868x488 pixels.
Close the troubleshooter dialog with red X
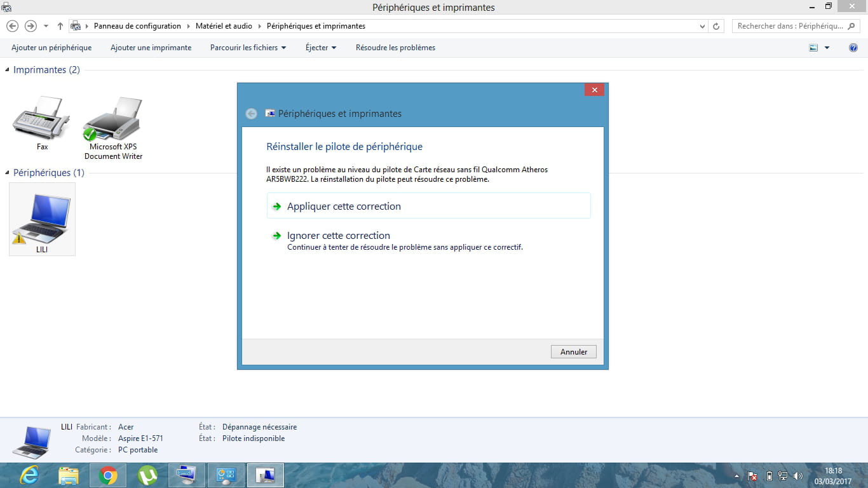pos(594,90)
